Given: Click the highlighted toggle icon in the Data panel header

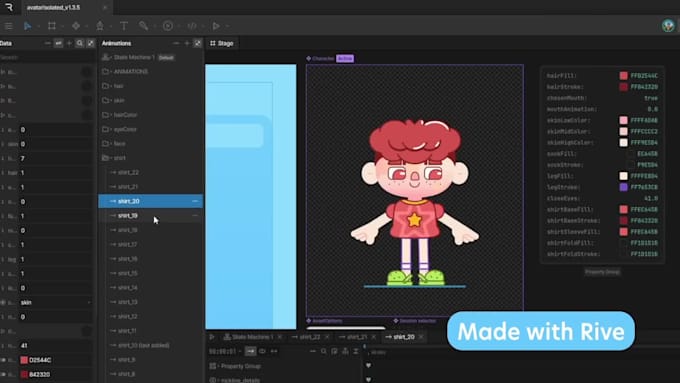Looking at the screenshot, I should tap(58, 43).
